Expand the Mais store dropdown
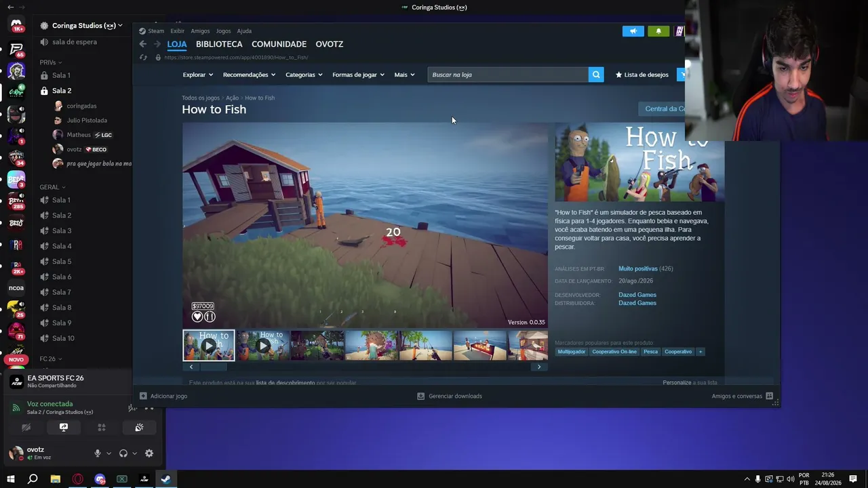868x488 pixels. pyautogui.click(x=404, y=75)
